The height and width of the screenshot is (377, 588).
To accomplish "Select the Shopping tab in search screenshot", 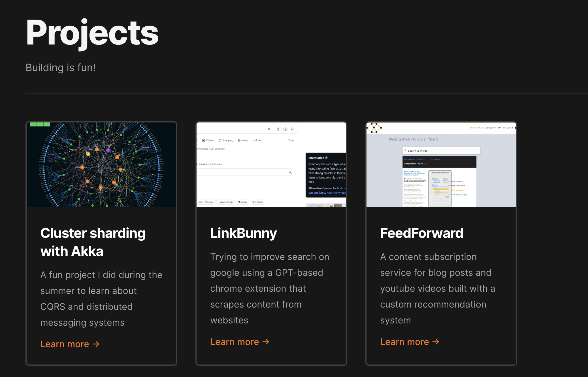I will 226,140.
